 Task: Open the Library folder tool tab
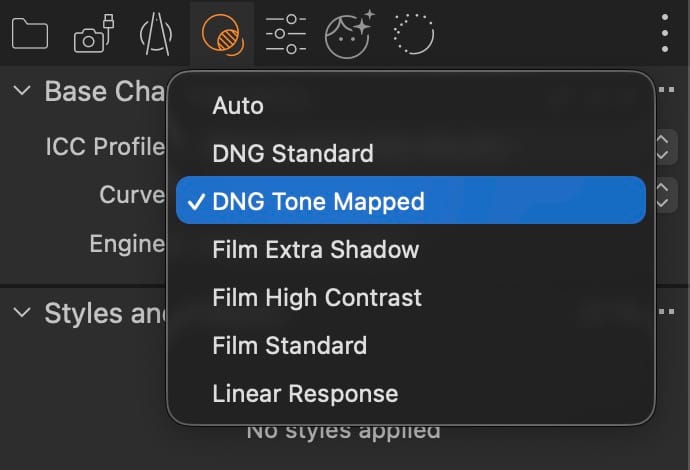pos(29,35)
